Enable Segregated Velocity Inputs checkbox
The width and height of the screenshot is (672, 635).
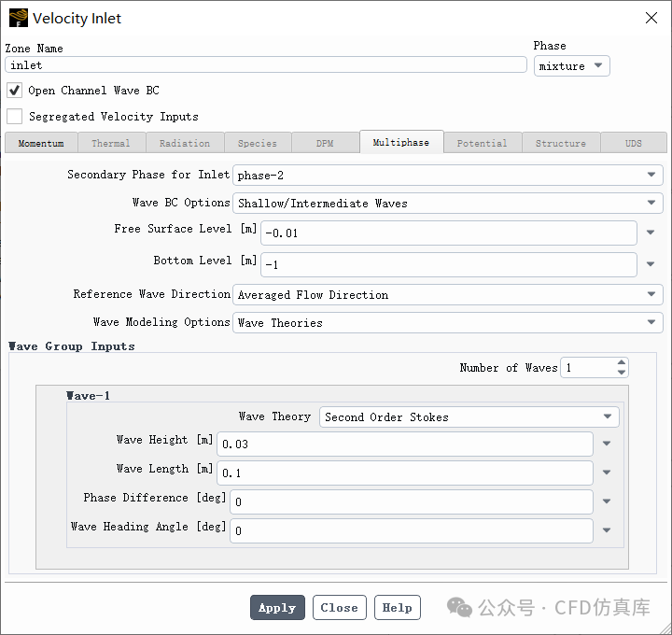coord(14,116)
